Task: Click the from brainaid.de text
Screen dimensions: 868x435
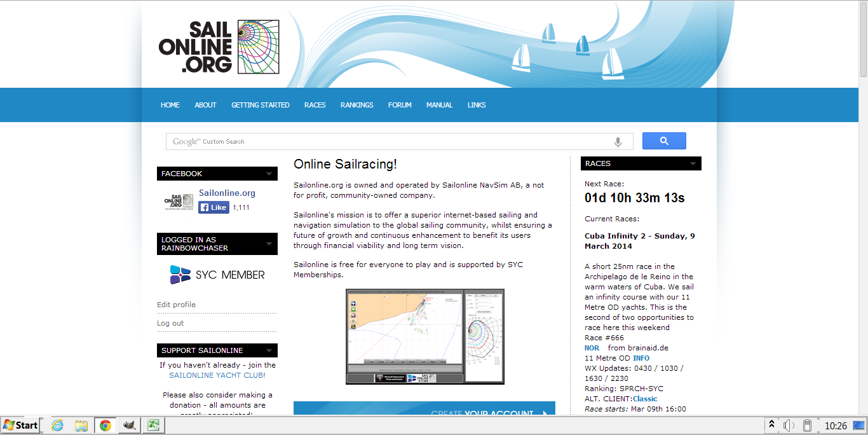Action: tap(638, 348)
